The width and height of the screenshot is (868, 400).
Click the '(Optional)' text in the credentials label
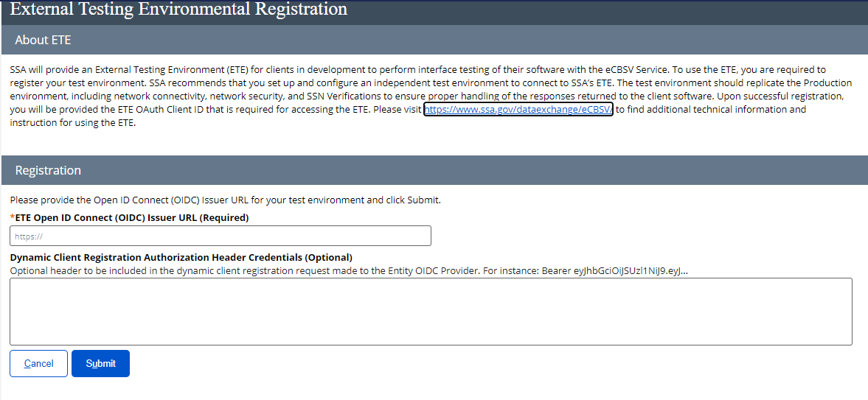[x=329, y=258]
